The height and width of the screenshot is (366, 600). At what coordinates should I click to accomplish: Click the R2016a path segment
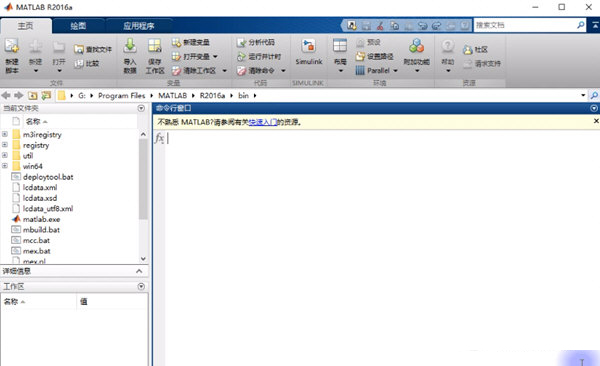coord(212,95)
